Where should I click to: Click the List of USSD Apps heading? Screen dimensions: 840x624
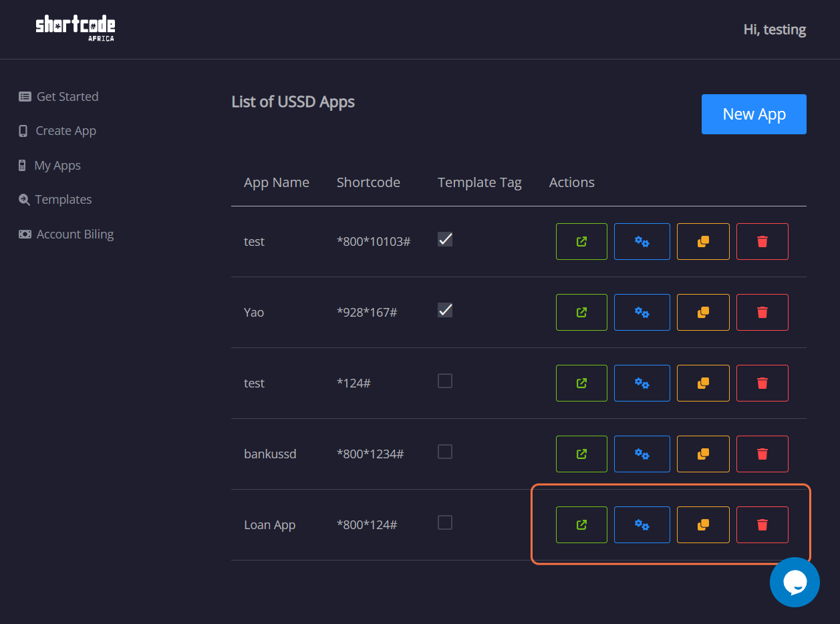[x=293, y=102]
